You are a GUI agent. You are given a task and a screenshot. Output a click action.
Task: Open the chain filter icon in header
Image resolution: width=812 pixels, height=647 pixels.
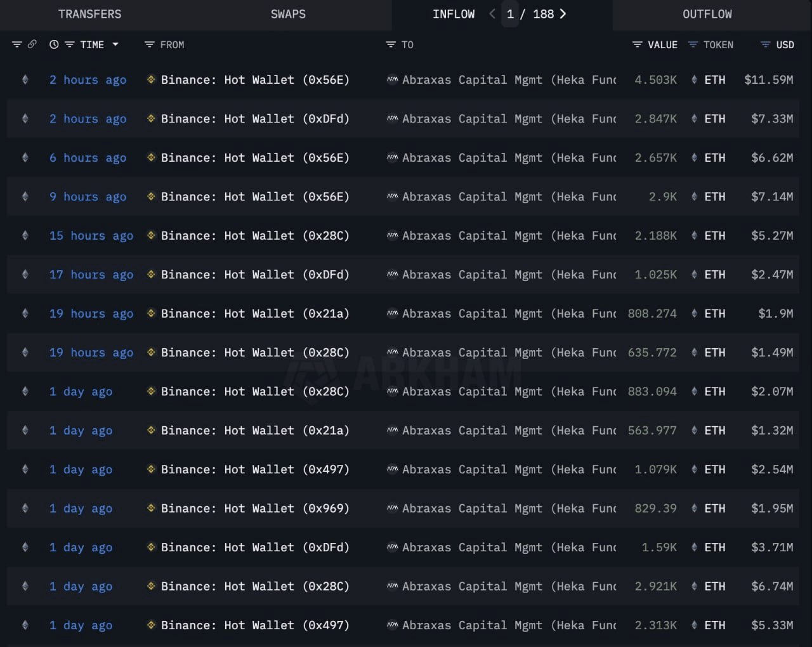coord(17,44)
